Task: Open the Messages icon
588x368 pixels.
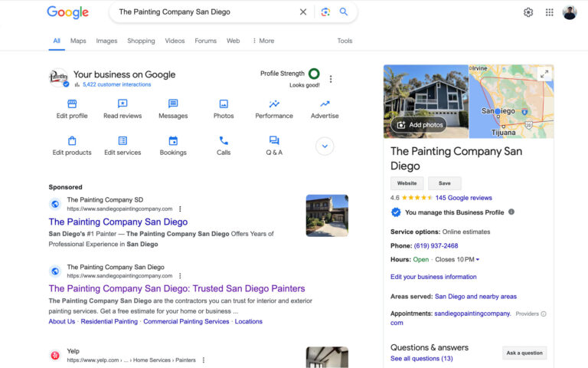Action: click(x=173, y=103)
